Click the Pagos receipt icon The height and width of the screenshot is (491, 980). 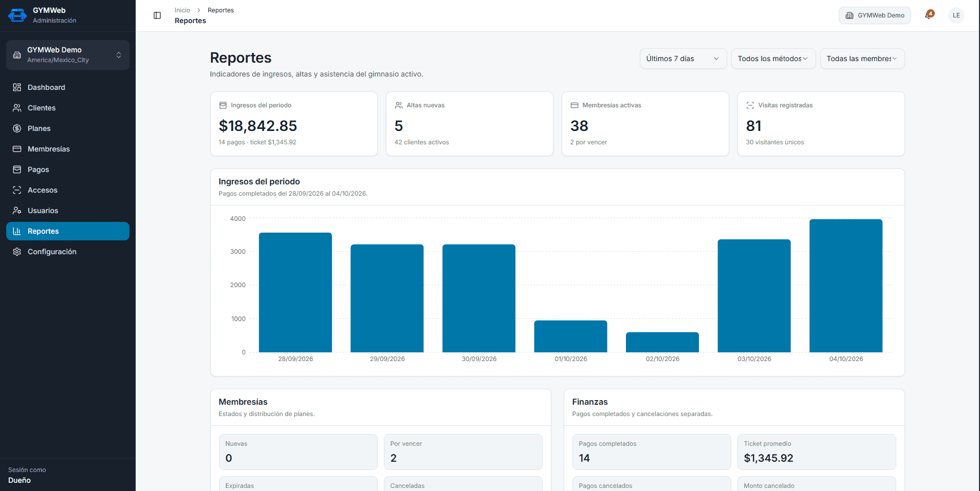point(17,169)
